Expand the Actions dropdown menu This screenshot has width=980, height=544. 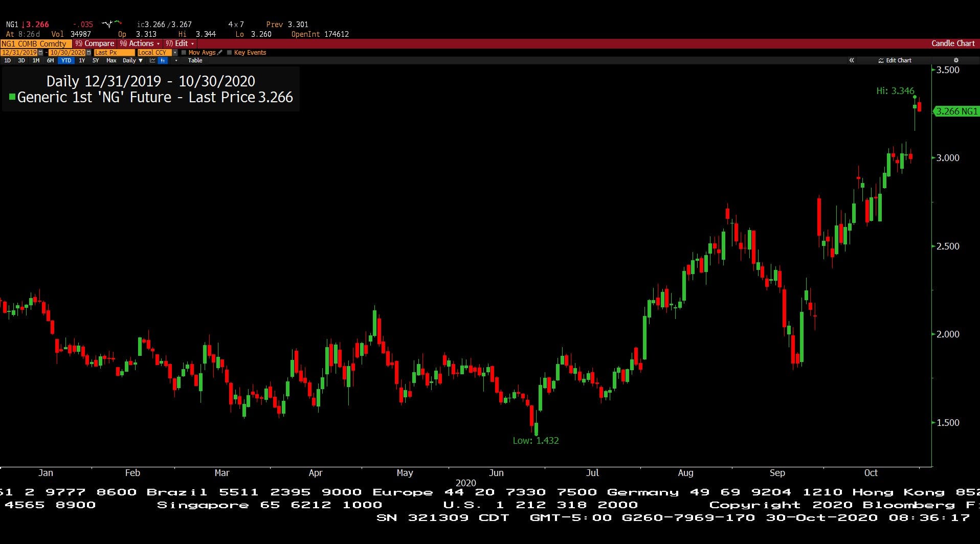140,43
